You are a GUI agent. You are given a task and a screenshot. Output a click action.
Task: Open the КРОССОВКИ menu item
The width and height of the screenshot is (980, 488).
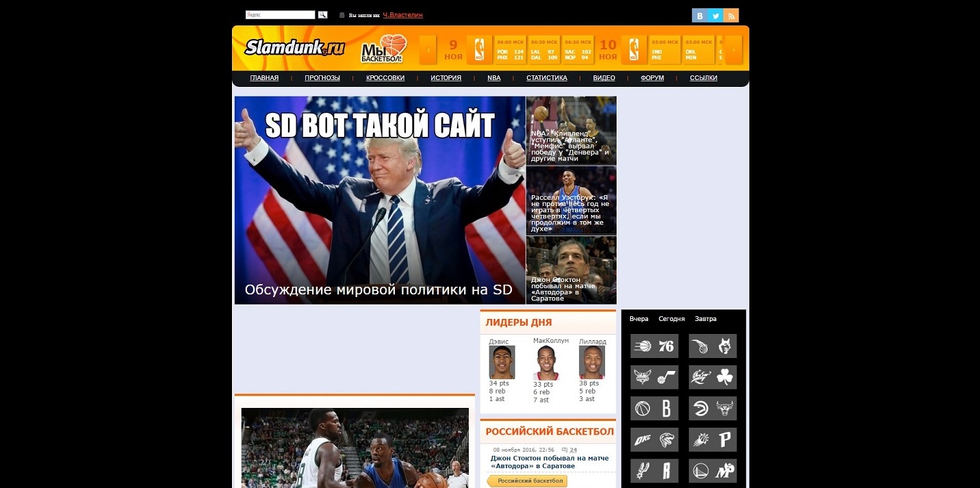[385, 78]
